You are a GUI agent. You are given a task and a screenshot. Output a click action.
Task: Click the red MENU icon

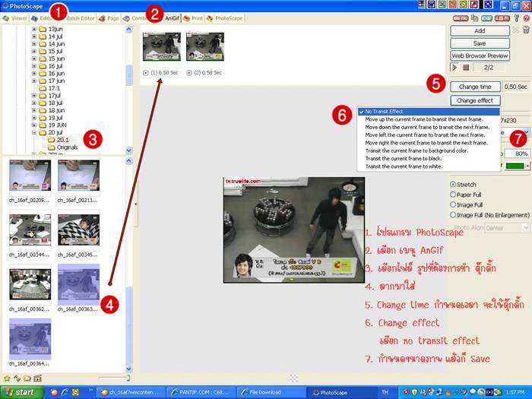[x=461, y=18]
